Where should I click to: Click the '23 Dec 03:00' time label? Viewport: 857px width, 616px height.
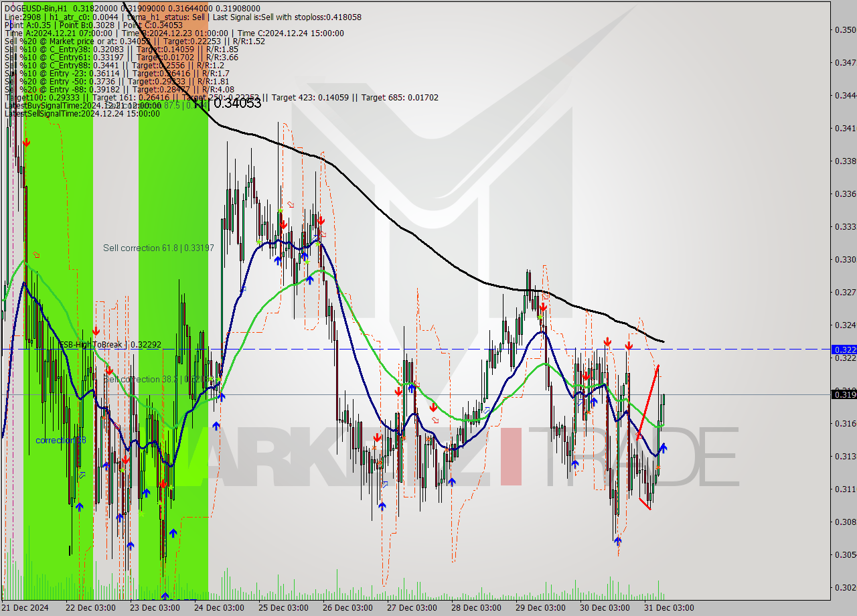click(x=154, y=608)
